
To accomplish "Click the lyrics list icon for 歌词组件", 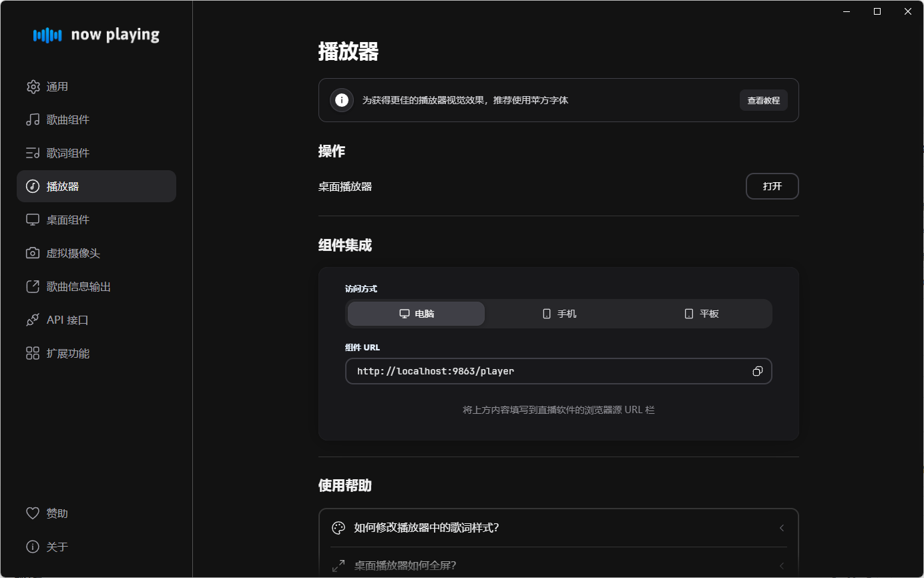I will (33, 154).
